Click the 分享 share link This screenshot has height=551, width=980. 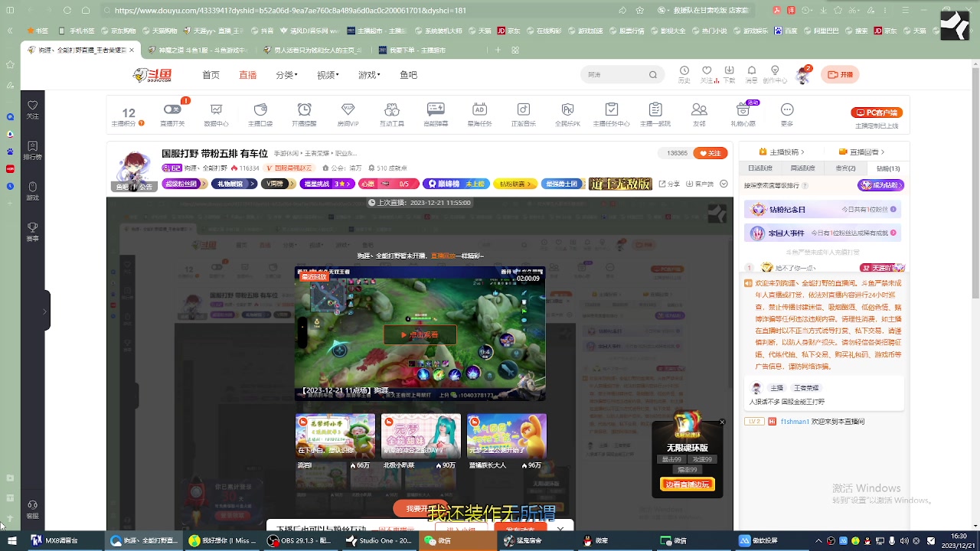[x=668, y=184]
